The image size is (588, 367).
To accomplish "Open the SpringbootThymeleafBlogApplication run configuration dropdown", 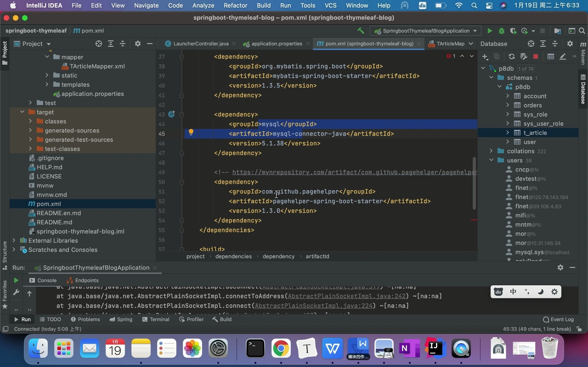I will click(x=425, y=31).
